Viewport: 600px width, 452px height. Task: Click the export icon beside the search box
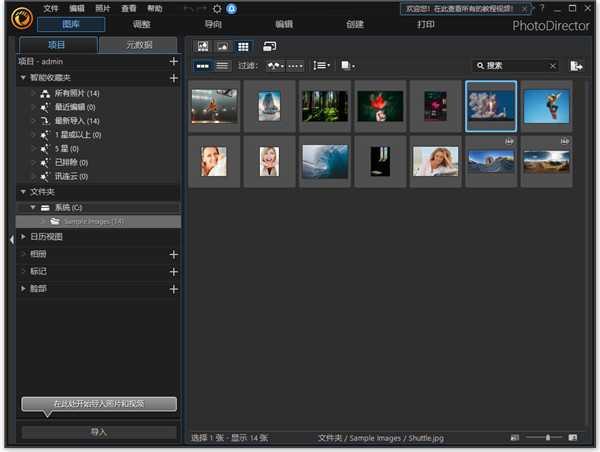(x=577, y=65)
